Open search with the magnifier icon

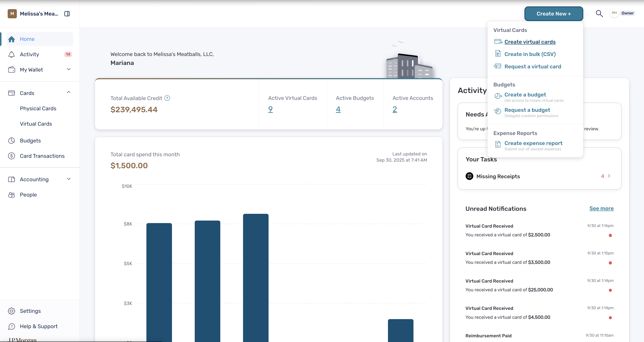(x=599, y=13)
